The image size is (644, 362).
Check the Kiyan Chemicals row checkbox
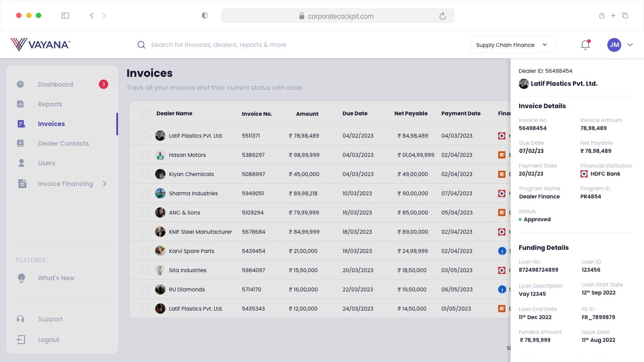click(146, 174)
